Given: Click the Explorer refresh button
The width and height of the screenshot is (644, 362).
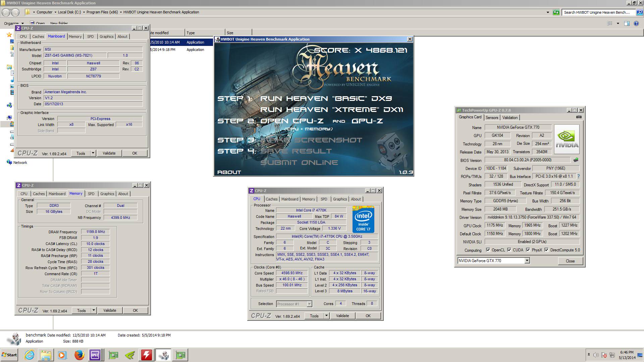Looking at the screenshot, I should coord(556,12).
